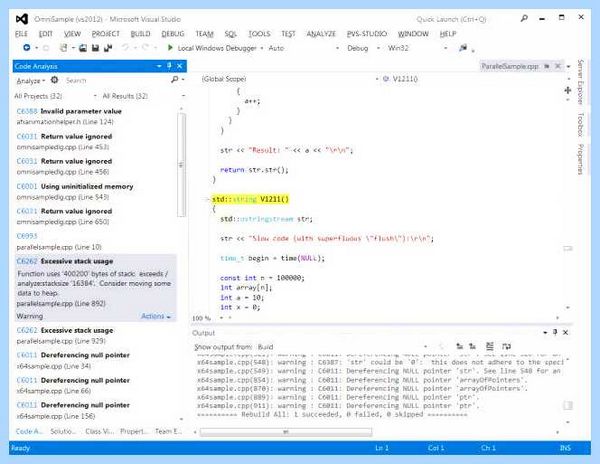This screenshot has width=600, height=464.
Task: Click the Save All toolbar icon
Action: click(x=108, y=48)
